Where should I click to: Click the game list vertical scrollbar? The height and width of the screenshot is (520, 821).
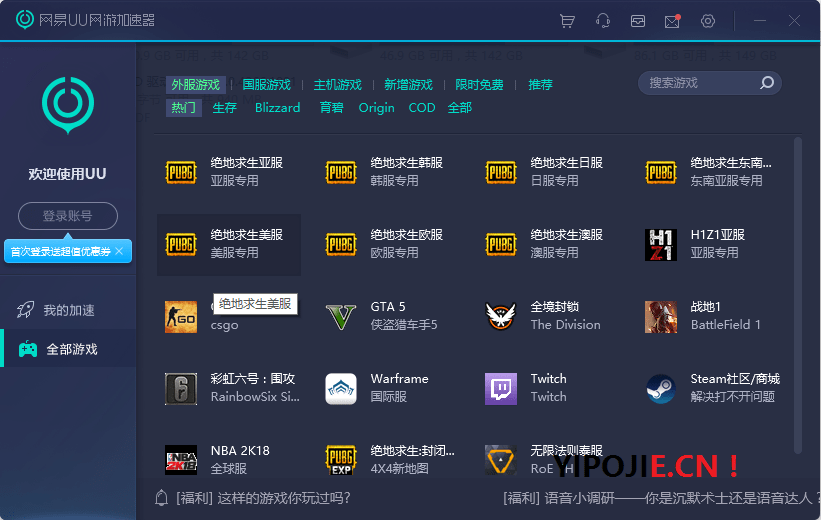pos(797,295)
